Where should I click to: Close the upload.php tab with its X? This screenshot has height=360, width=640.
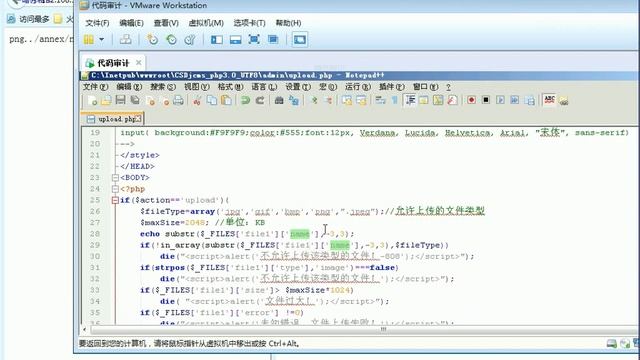(x=138, y=118)
